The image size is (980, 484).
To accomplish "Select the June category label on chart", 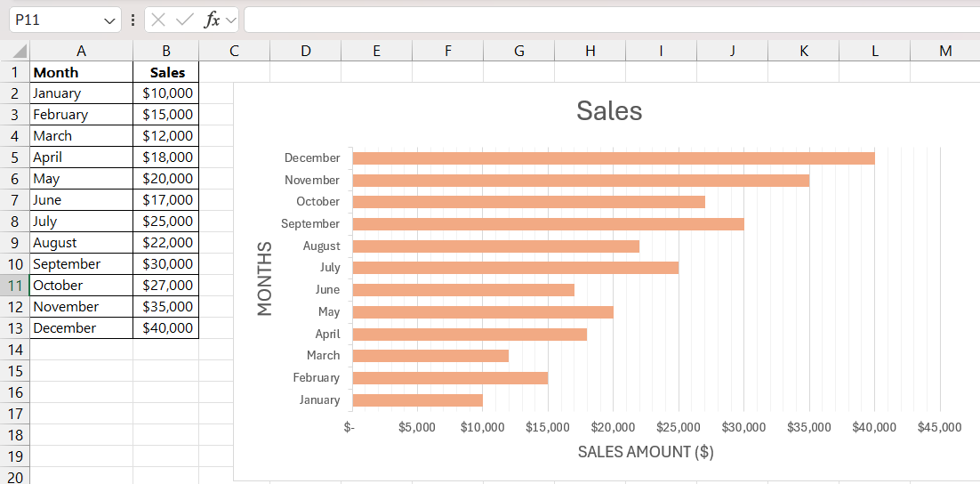I will click(328, 289).
